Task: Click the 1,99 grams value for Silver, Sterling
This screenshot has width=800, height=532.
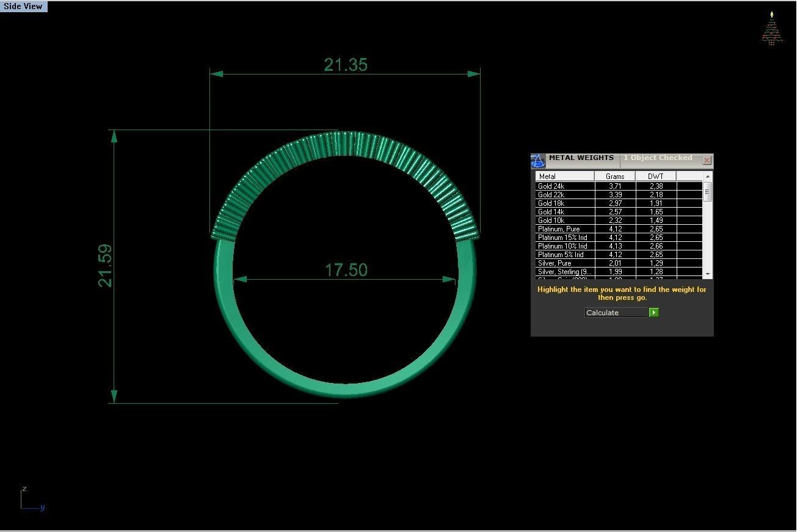Action: tap(615, 272)
